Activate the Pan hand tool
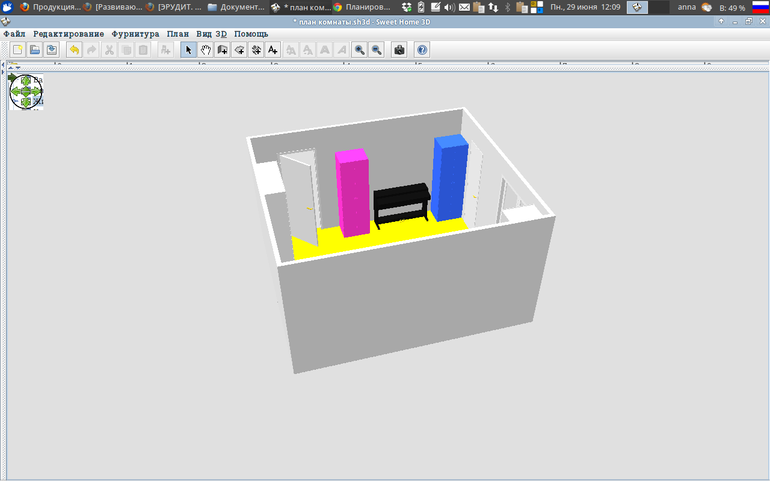 (x=205, y=49)
